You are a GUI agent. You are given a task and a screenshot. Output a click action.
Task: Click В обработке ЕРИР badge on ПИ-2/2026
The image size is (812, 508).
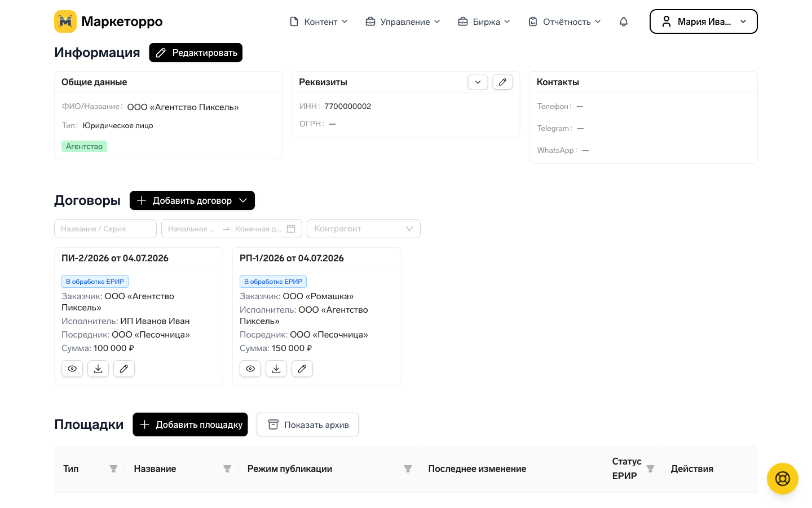coord(95,282)
